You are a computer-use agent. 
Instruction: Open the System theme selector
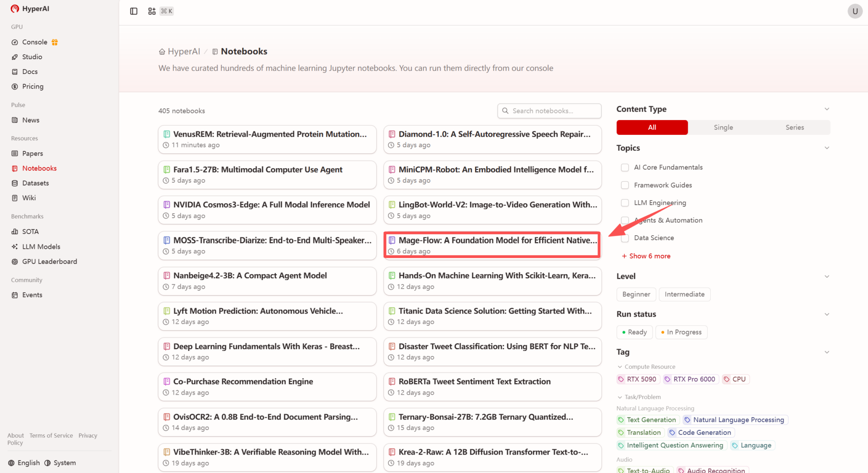click(60, 463)
